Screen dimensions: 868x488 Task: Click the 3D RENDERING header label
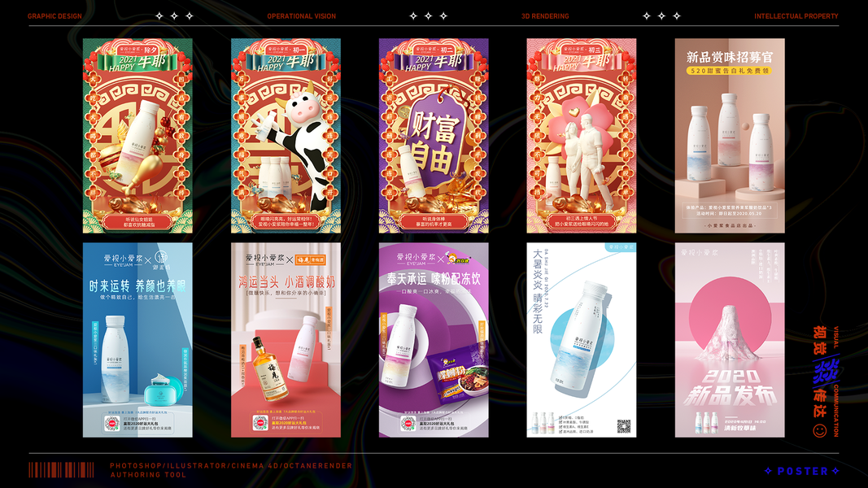coord(545,16)
